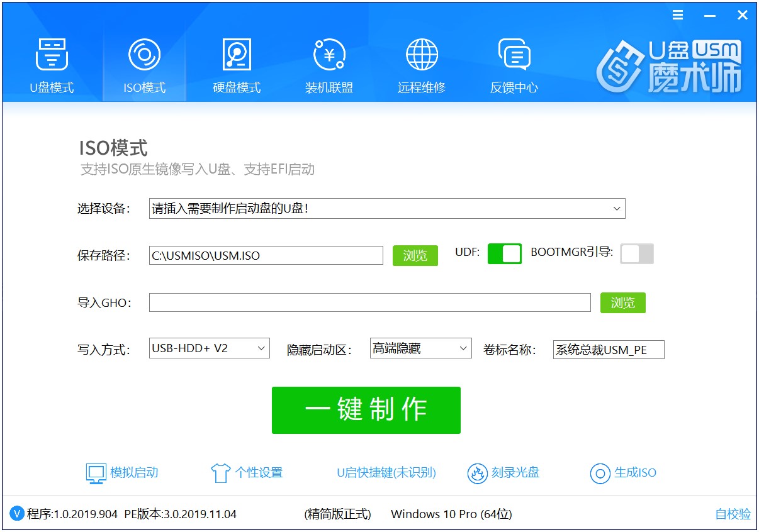Open U盘模式 tab label
Screen dimensions: 759x532
tap(52, 87)
